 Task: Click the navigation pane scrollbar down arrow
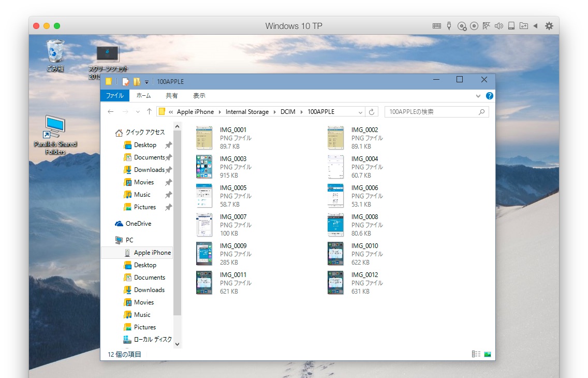click(x=178, y=344)
